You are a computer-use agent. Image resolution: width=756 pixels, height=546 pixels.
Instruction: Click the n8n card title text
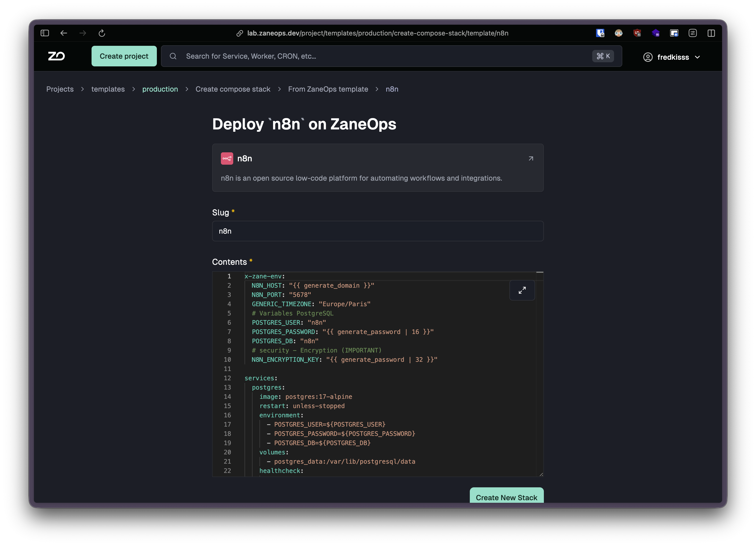pos(245,158)
